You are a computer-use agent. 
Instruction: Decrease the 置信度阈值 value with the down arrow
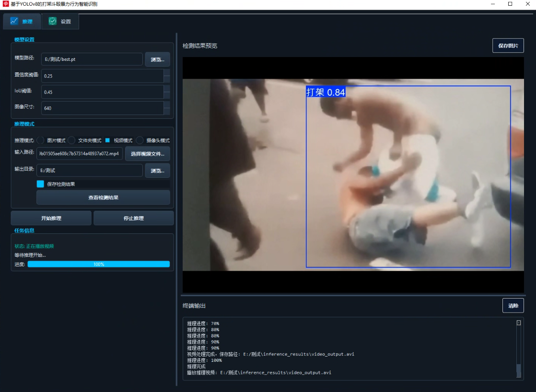(x=167, y=79)
